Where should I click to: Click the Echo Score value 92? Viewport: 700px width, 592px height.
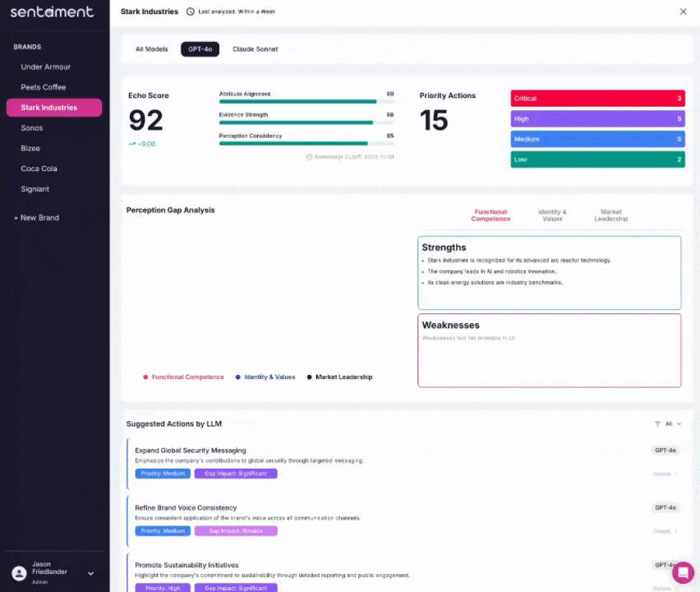coord(145,120)
